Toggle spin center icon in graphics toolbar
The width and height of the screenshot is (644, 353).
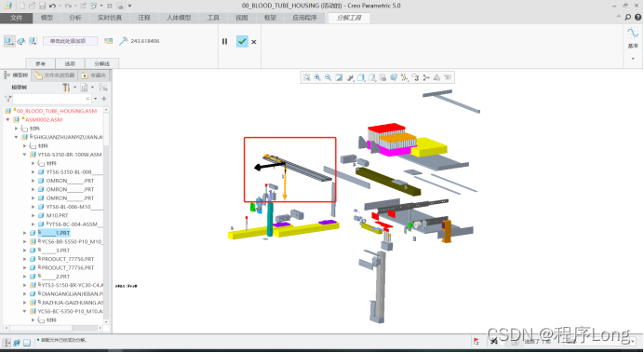[426, 77]
